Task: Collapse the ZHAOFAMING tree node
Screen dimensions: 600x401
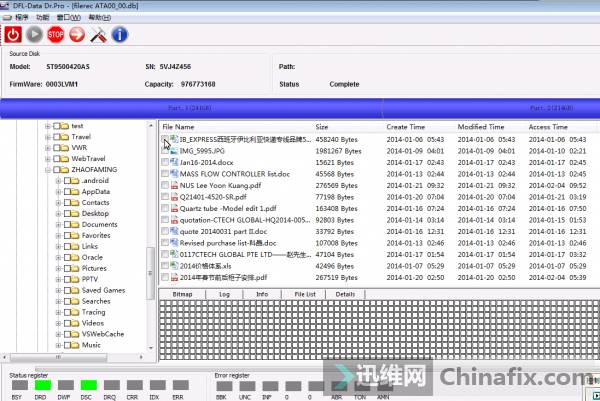Action: point(48,170)
